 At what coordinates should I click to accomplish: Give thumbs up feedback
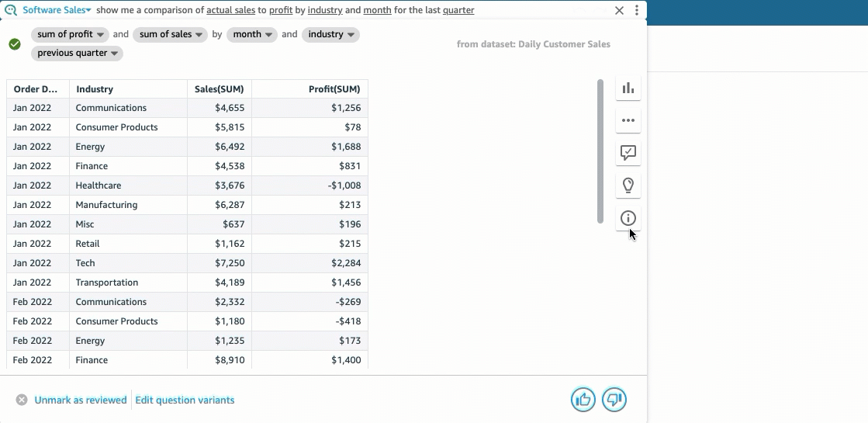(x=583, y=399)
